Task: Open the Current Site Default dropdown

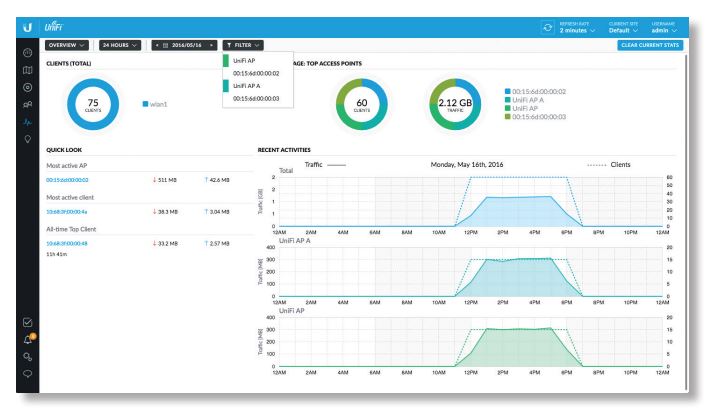Action: [623, 27]
